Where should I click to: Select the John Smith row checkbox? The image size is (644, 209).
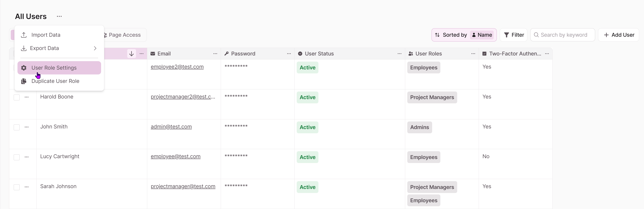click(x=16, y=127)
